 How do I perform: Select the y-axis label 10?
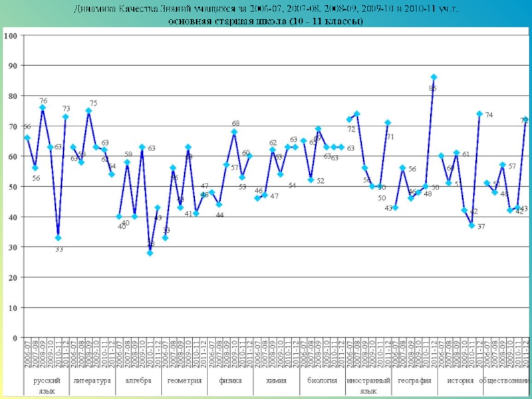13,308
